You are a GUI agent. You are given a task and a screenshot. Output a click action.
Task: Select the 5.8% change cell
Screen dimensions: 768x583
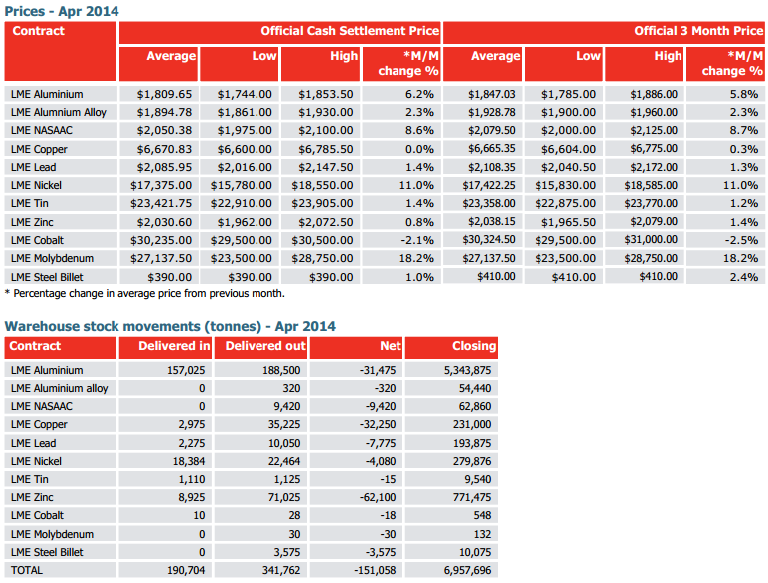[x=744, y=94]
